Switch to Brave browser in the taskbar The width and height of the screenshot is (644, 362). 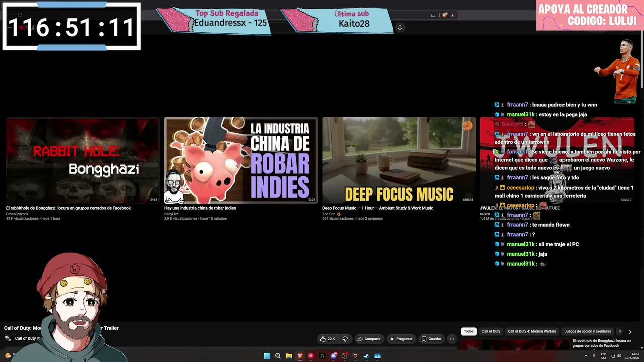pos(300,356)
